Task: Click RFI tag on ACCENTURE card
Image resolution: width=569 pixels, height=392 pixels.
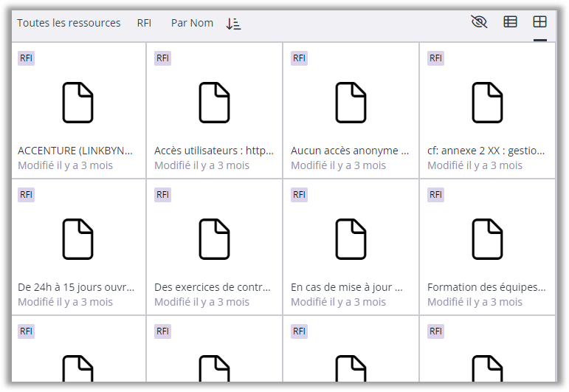Action: [26, 58]
